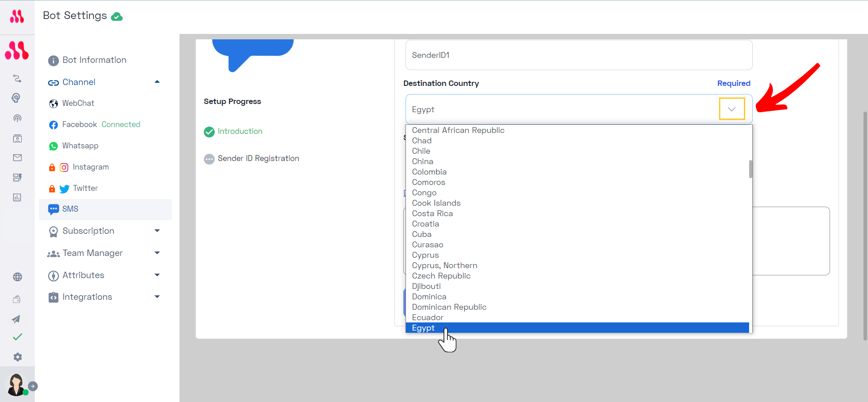Click the Bot Information info icon
Image resolution: width=868 pixels, height=402 pixels.
53,61
